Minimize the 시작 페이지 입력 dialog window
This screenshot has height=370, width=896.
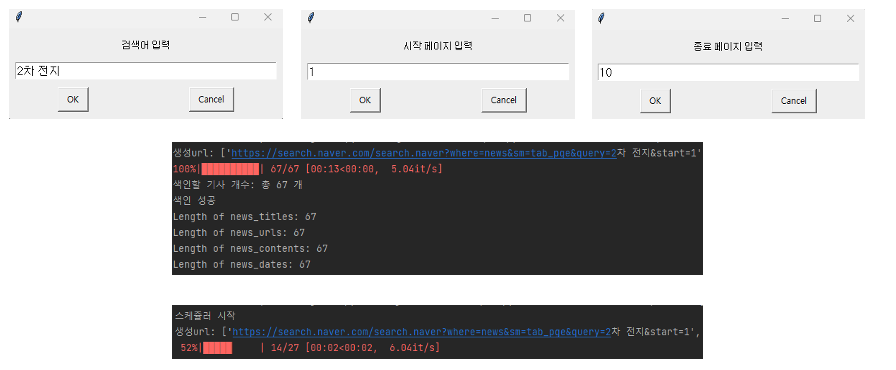click(495, 19)
